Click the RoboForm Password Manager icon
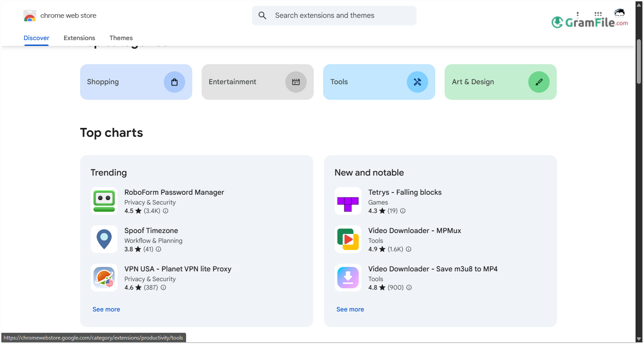 click(x=104, y=201)
